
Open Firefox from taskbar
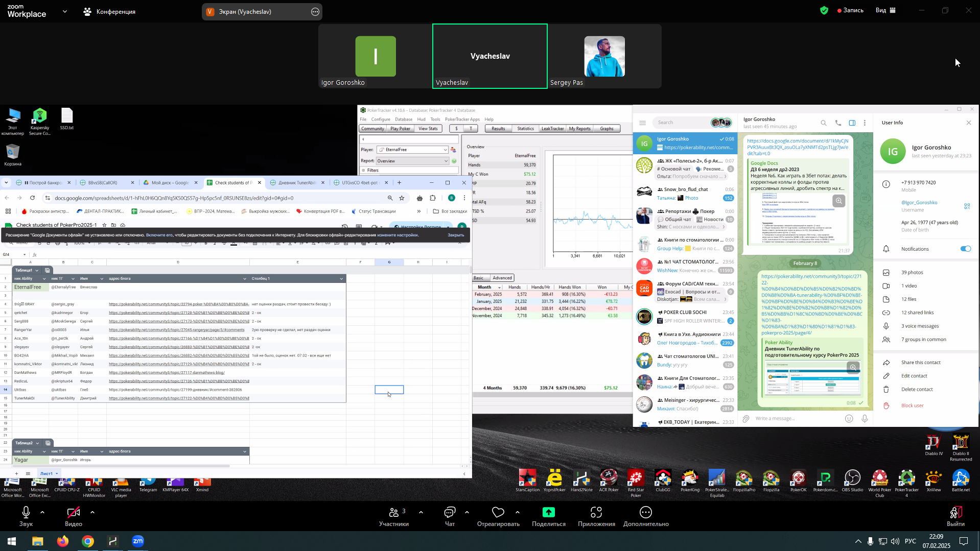coord(63,541)
